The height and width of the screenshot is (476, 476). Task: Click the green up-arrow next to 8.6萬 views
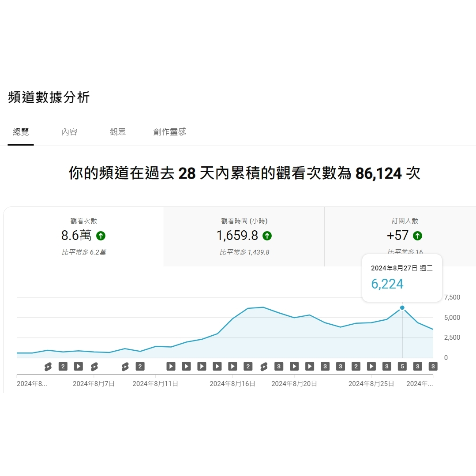click(x=101, y=236)
